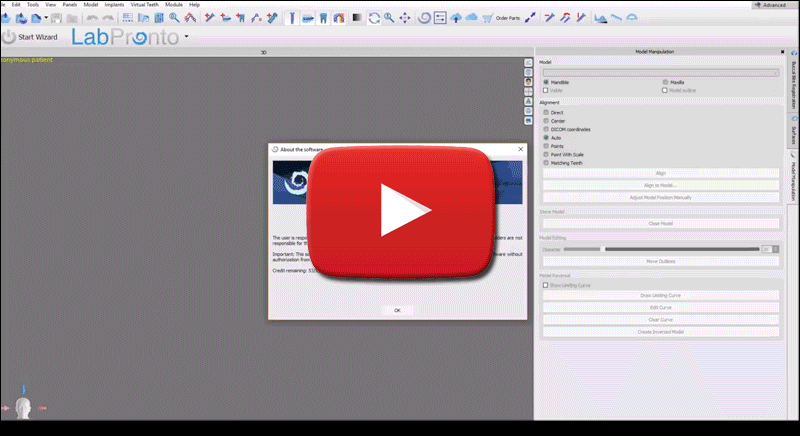Click Adjust Model Position Manually button
800x436 pixels.
pyautogui.click(x=661, y=197)
